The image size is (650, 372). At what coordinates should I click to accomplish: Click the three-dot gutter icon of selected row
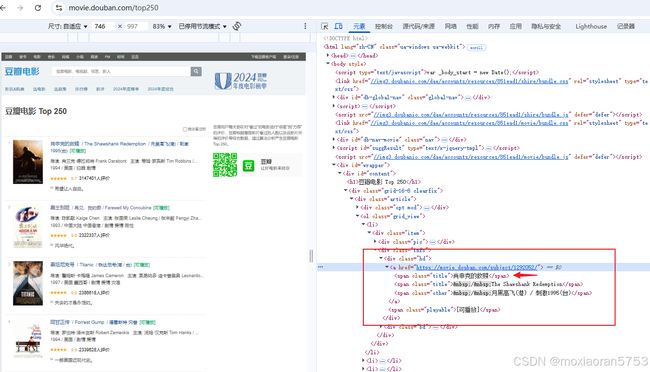320,267
